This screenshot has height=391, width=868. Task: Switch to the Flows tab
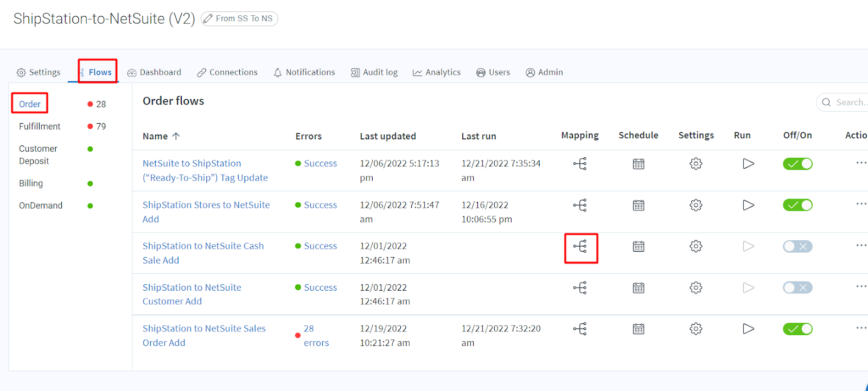95,72
